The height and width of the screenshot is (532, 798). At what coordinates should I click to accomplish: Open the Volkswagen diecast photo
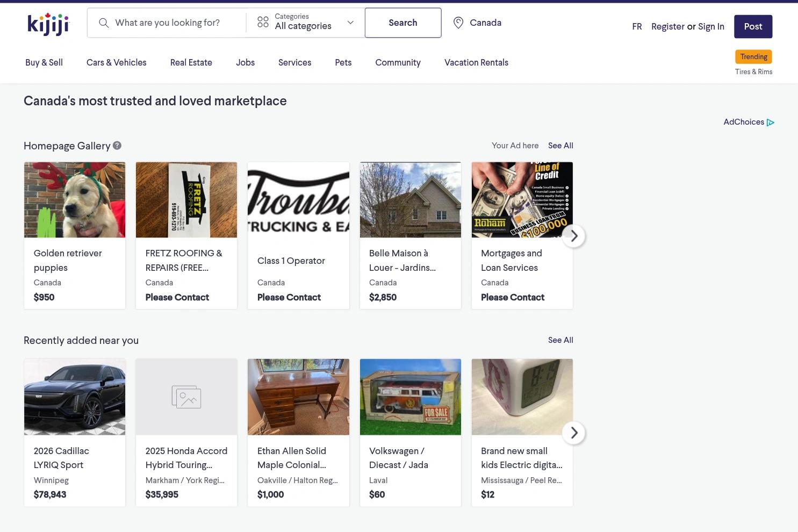click(411, 397)
